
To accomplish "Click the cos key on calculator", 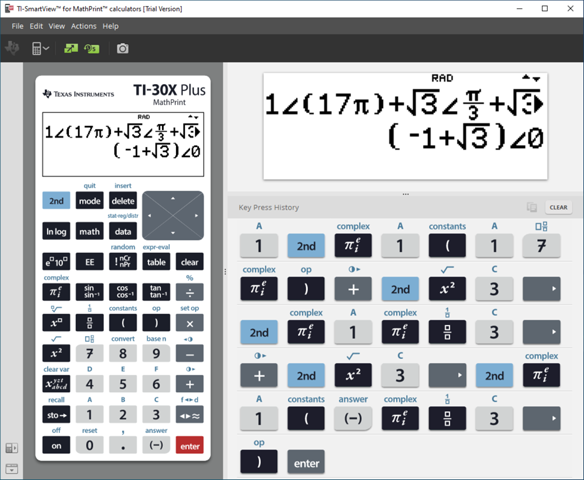I will click(x=123, y=292).
